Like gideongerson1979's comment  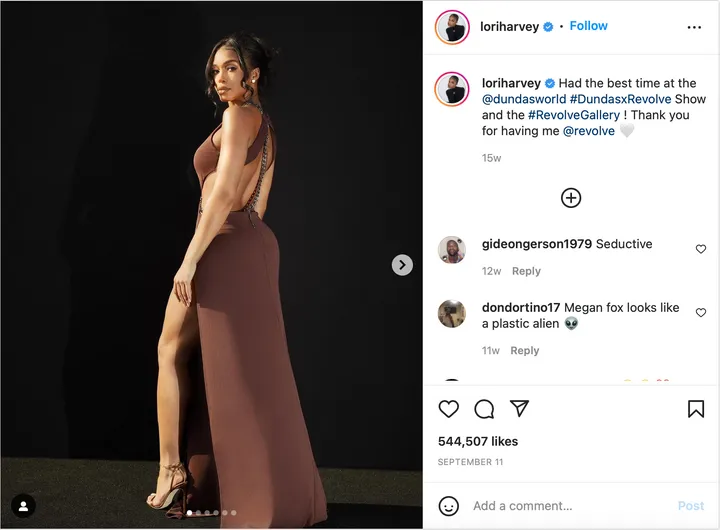tap(700, 249)
